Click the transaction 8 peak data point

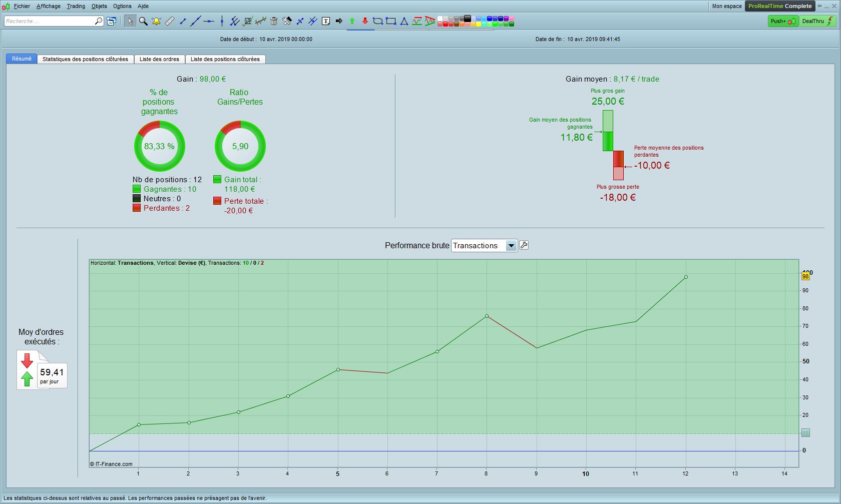487,316
